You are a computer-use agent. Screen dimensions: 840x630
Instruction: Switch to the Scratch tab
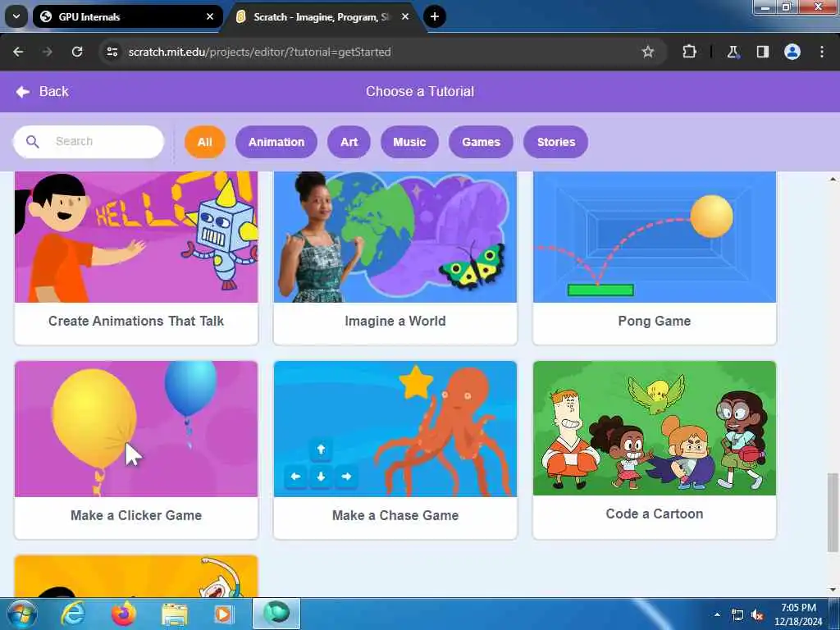323,16
